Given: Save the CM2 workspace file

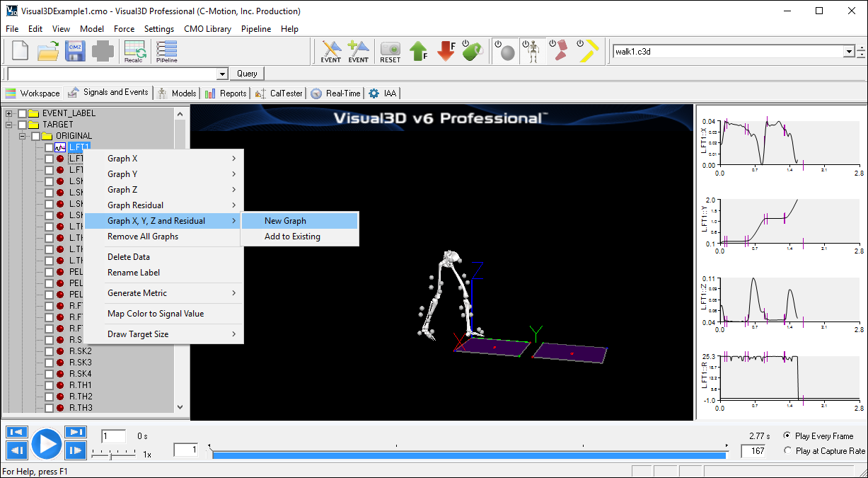Looking at the screenshot, I should tap(75, 50).
